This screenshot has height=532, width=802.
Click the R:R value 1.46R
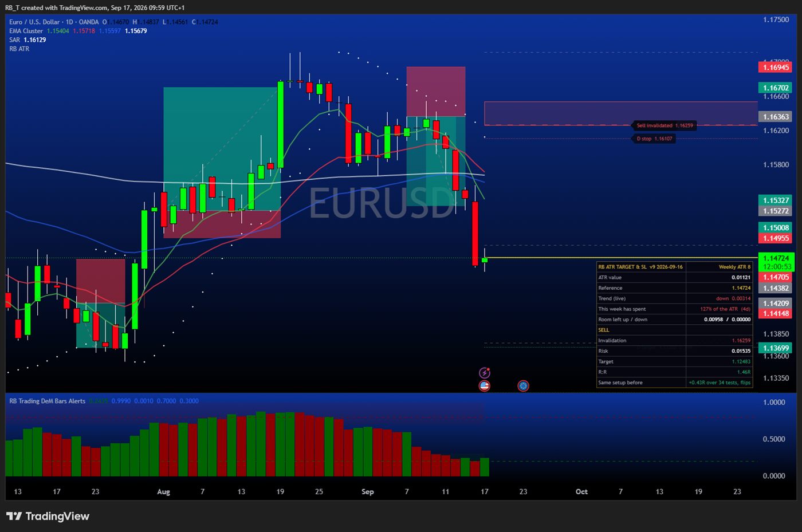(744, 372)
